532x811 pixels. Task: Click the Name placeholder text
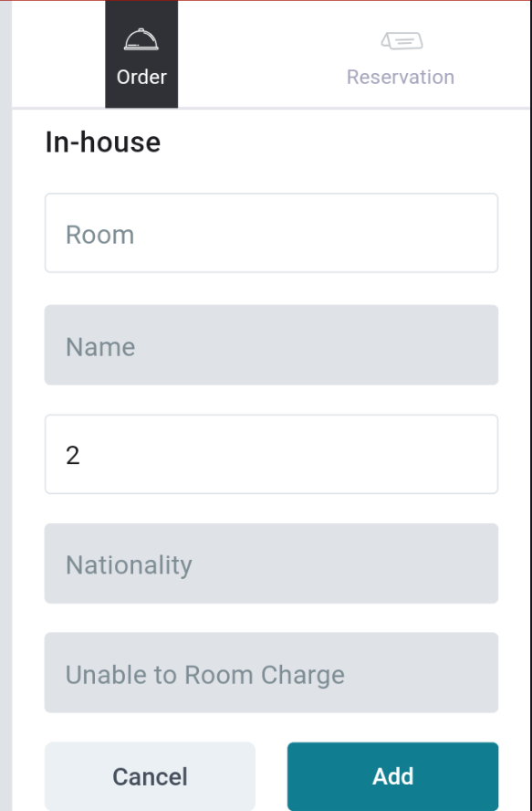pos(100,346)
